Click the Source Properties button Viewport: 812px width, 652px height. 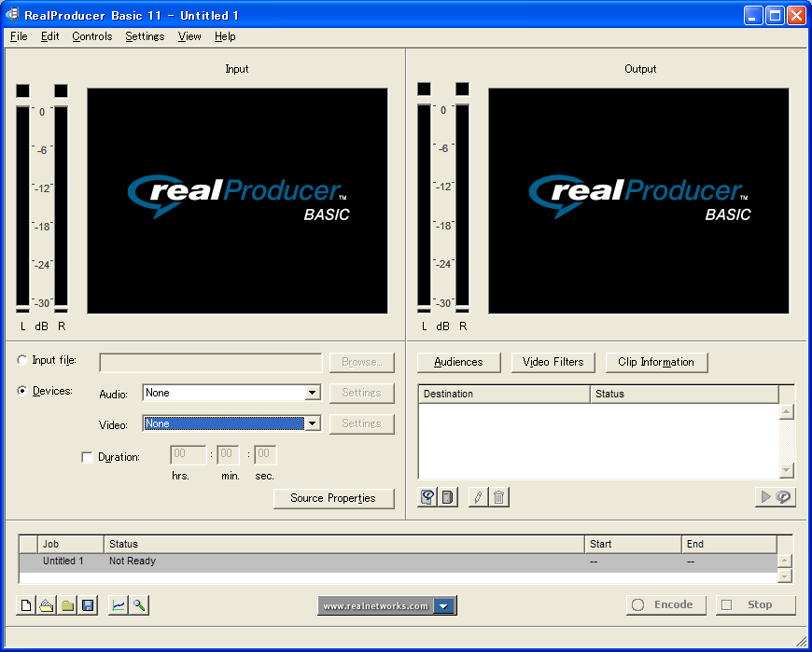coord(333,498)
